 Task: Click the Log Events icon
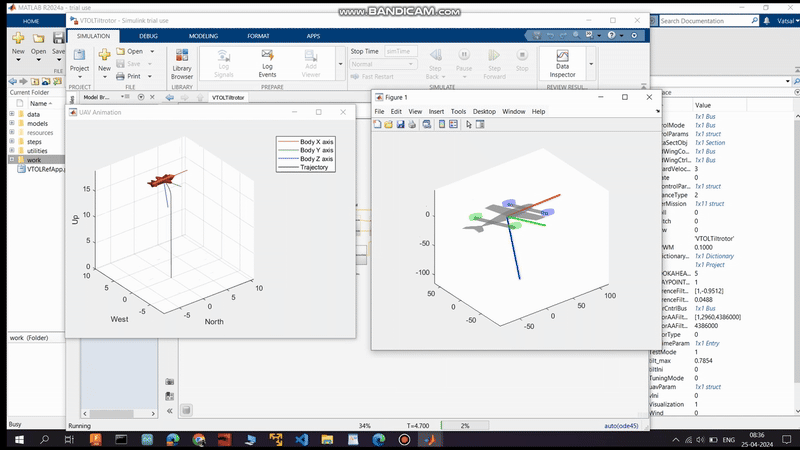tap(267, 62)
